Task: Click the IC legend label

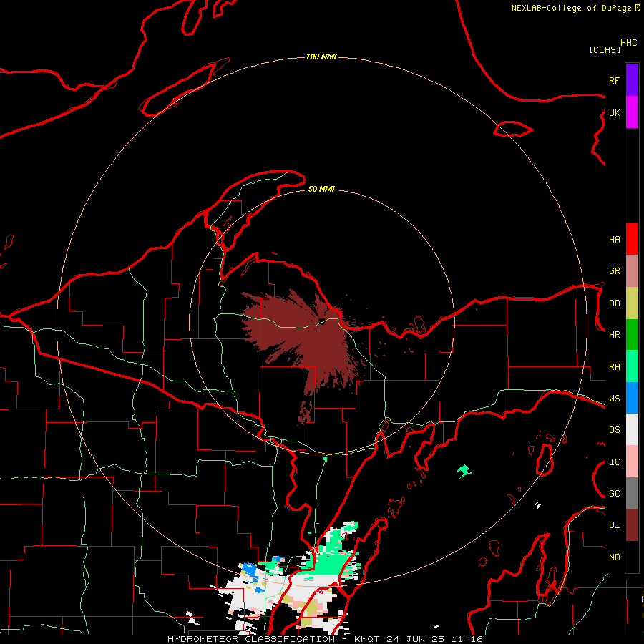Action: 614,462
